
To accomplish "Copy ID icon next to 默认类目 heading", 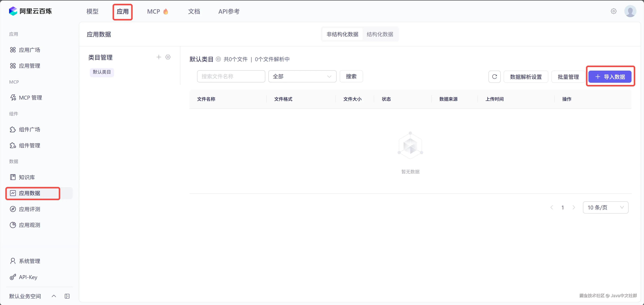I will 218,59.
